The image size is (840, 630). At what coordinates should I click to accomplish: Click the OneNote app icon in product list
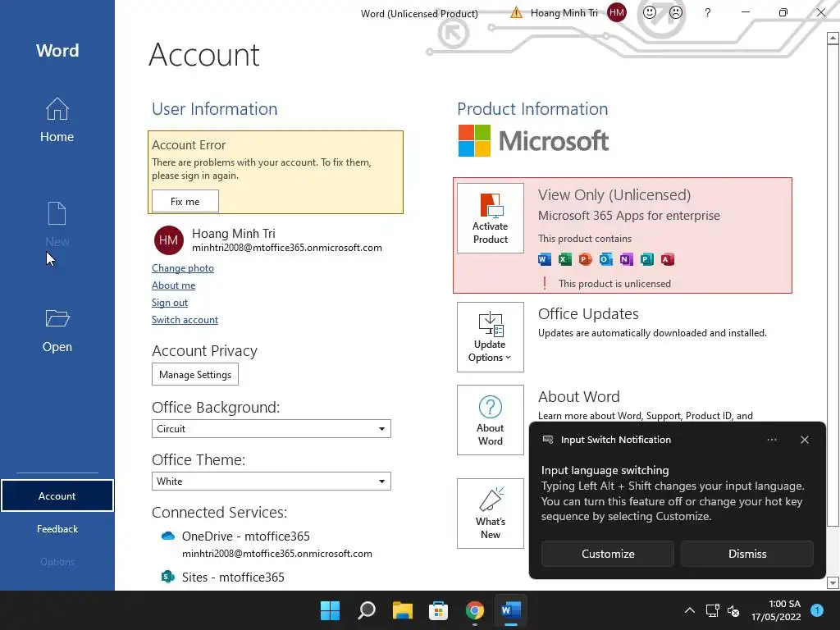626,260
